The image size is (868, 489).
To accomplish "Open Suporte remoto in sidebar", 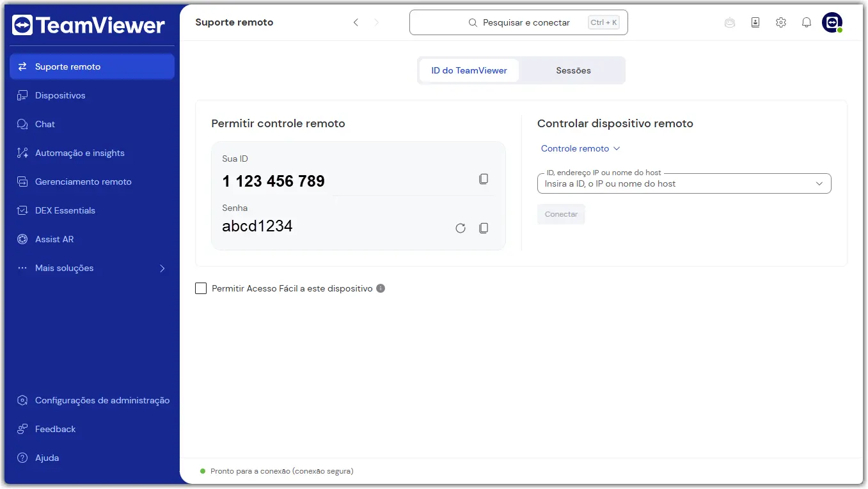I will tap(92, 66).
